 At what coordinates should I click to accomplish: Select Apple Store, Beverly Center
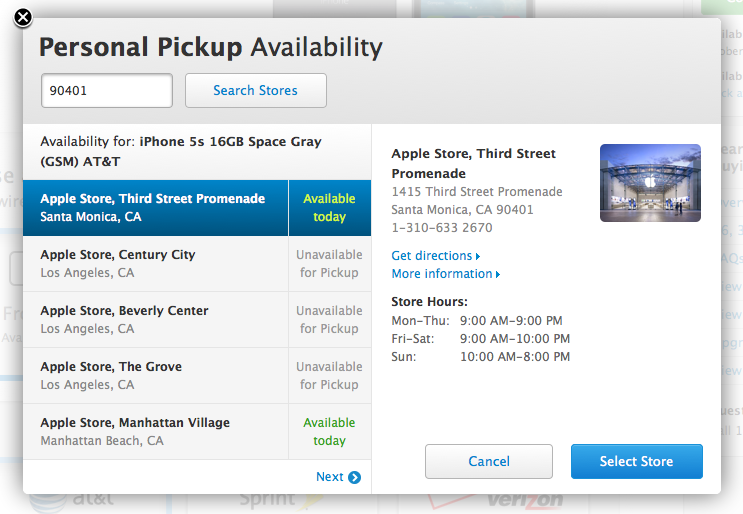click(x=155, y=319)
